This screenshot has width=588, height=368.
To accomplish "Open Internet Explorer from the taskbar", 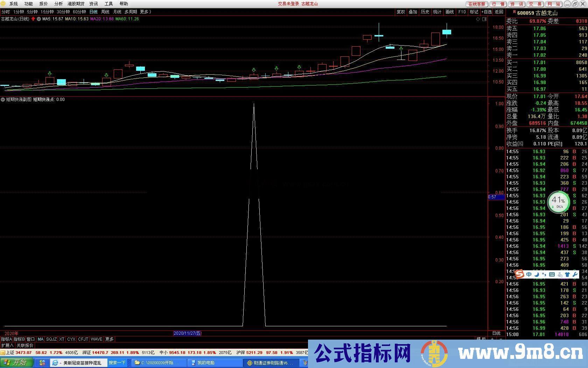I will [56, 363].
